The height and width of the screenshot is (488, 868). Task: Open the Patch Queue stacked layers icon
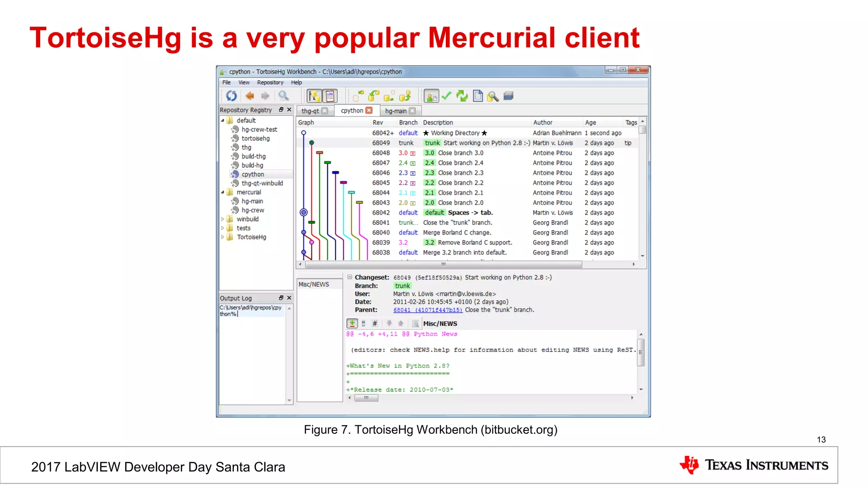click(x=509, y=96)
